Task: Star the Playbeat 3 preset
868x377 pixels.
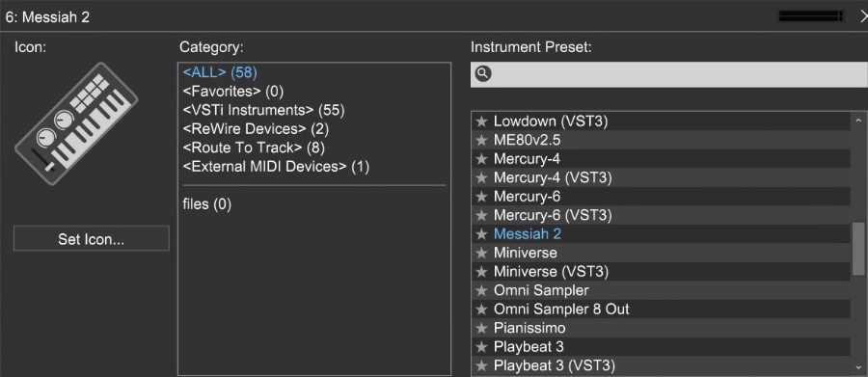Action: point(481,347)
